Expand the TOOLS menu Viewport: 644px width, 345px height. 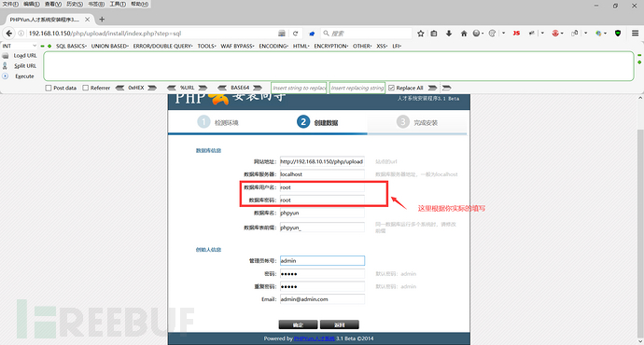tap(206, 46)
